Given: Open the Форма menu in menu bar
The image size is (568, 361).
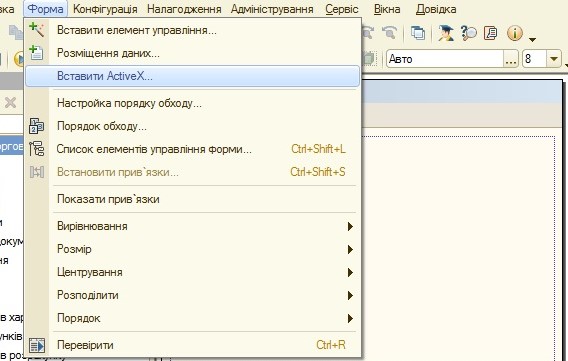Looking at the screenshot, I should [x=45, y=9].
